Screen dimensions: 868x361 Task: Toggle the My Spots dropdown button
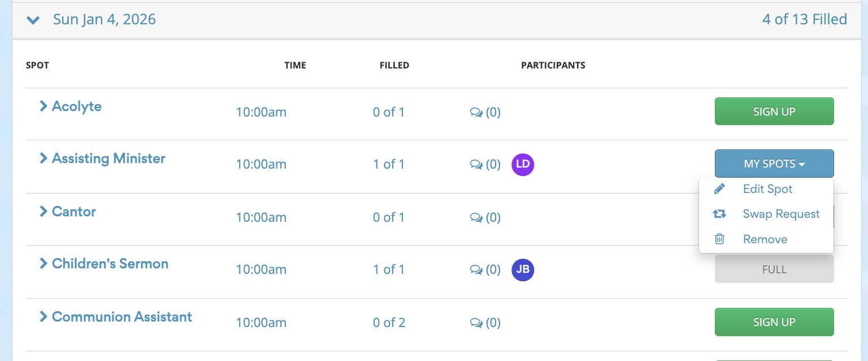point(774,164)
